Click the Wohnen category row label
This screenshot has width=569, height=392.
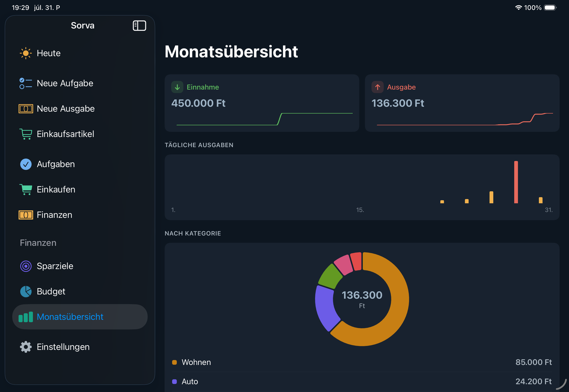point(196,363)
